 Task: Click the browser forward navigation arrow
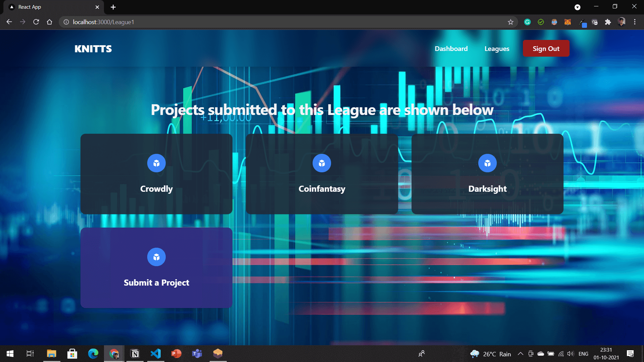pos(22,22)
